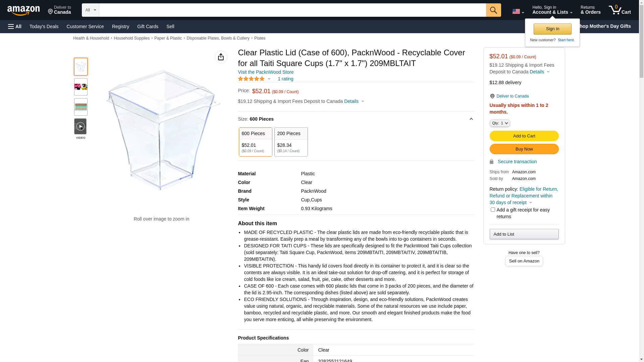This screenshot has height=362, width=644.
Task: Collapse the Size section chevron
Action: pos(471,119)
